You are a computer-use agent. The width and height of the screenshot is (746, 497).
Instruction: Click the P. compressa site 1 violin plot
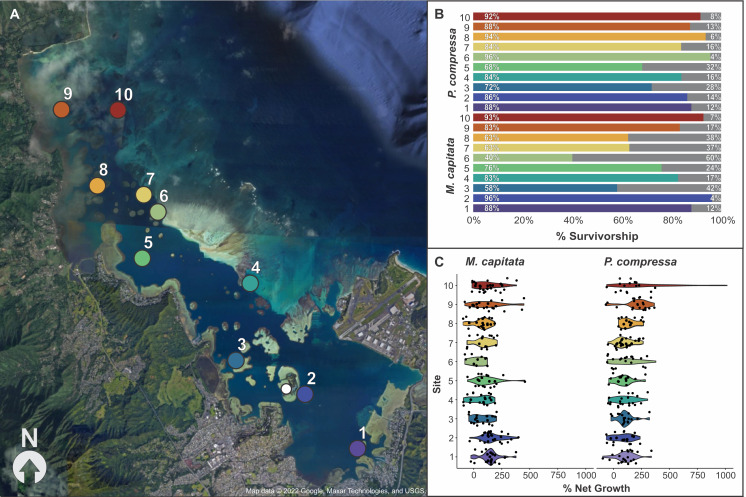point(627,457)
